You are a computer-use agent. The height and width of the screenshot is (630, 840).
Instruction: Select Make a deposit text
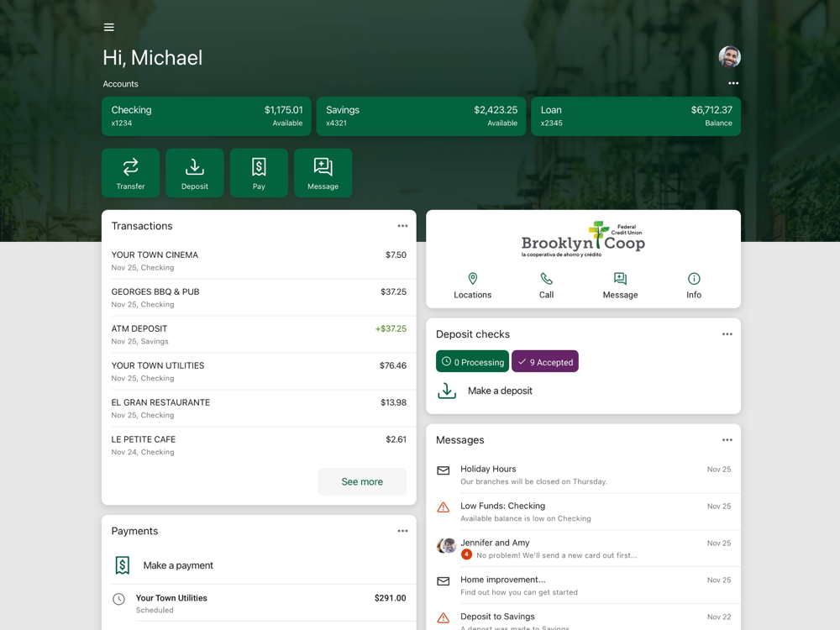pyautogui.click(x=500, y=391)
